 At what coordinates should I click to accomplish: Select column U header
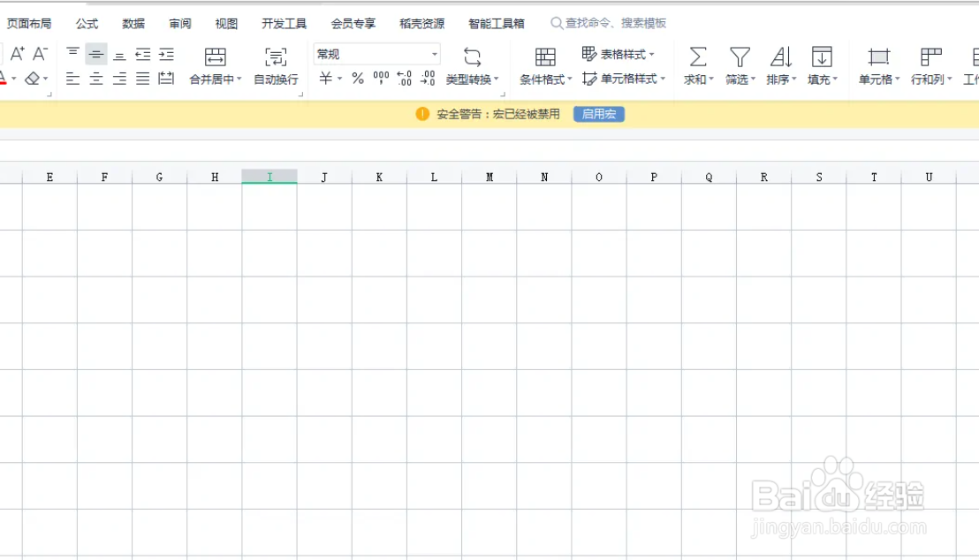[x=929, y=178]
